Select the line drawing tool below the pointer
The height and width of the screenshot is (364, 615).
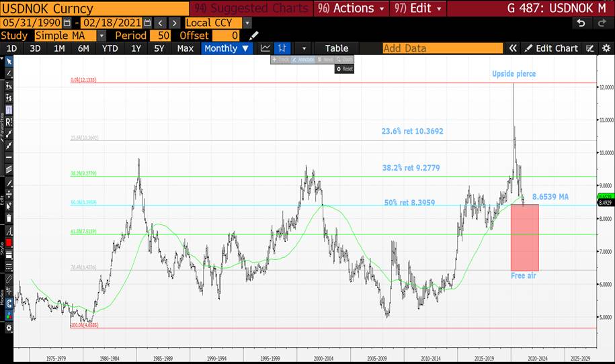(9, 73)
